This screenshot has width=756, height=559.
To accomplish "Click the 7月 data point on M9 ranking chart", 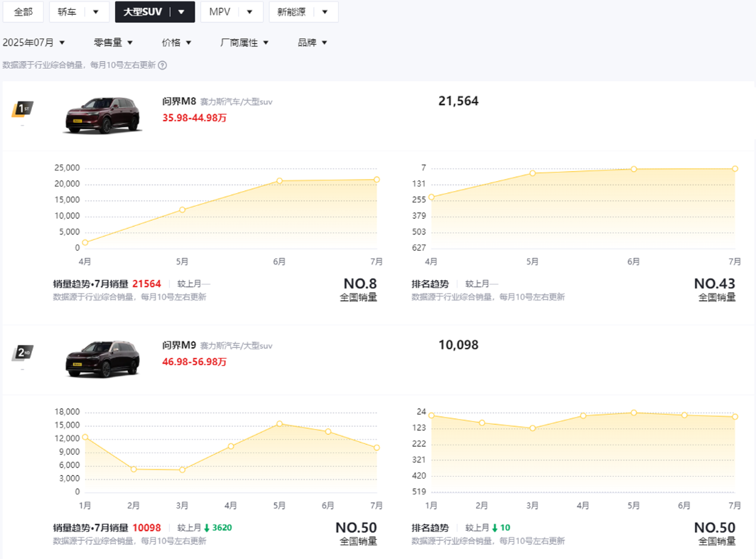I will pyautogui.click(x=735, y=417).
